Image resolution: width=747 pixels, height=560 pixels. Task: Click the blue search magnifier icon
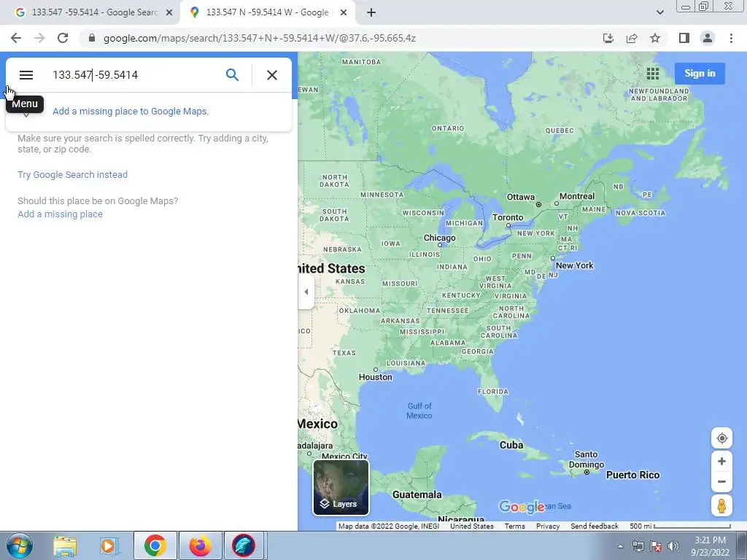click(232, 75)
